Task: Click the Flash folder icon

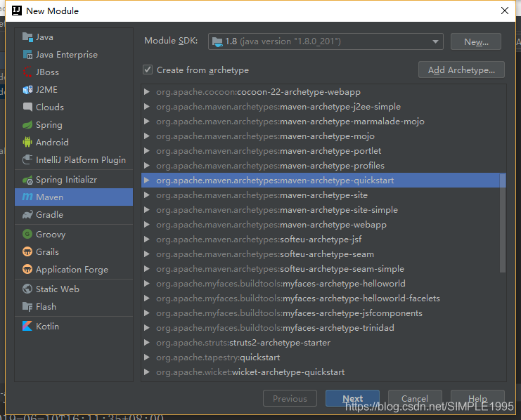Action: pos(27,306)
